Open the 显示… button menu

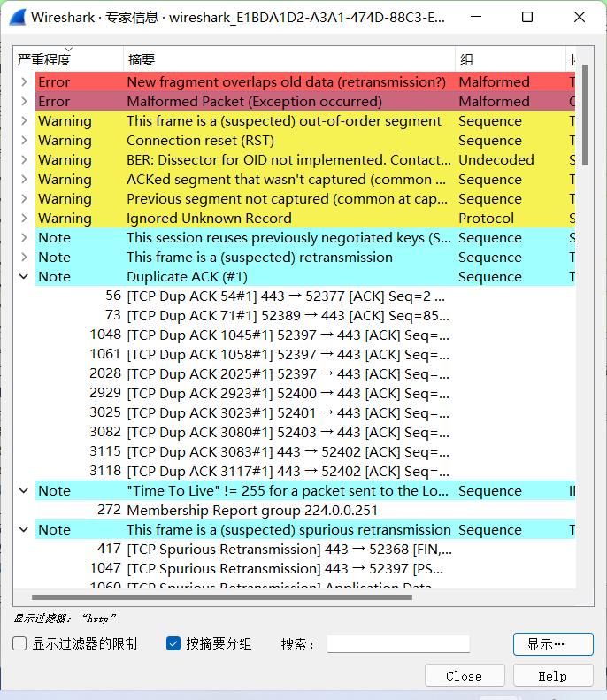(x=553, y=644)
